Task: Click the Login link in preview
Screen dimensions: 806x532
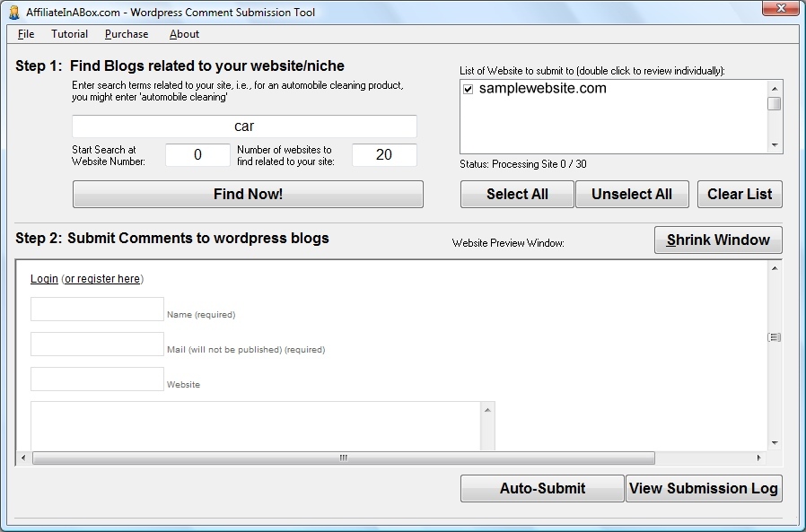Action: (x=44, y=279)
